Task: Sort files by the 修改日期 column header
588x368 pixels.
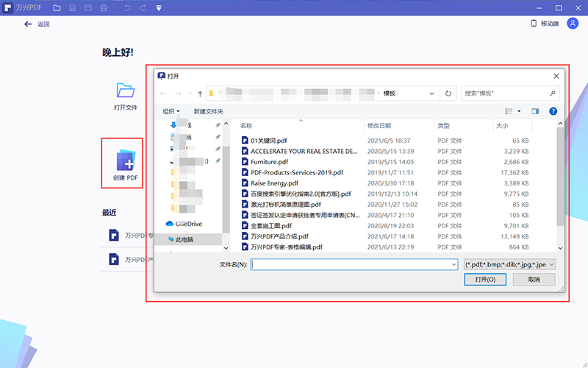Action: [x=379, y=126]
